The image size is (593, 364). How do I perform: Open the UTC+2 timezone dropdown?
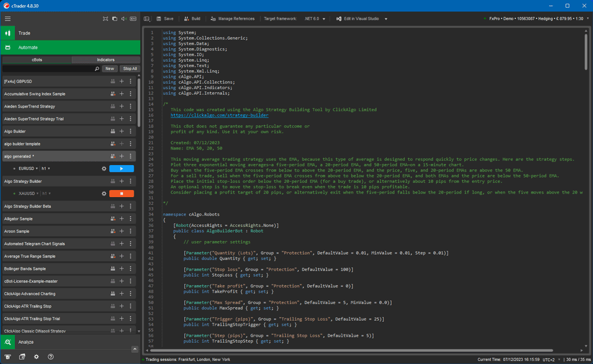pos(551,359)
